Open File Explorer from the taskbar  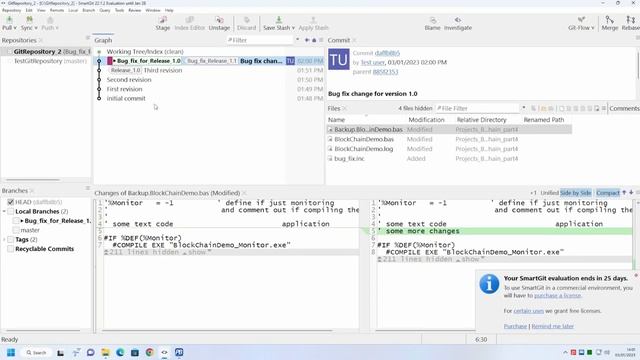(105, 352)
